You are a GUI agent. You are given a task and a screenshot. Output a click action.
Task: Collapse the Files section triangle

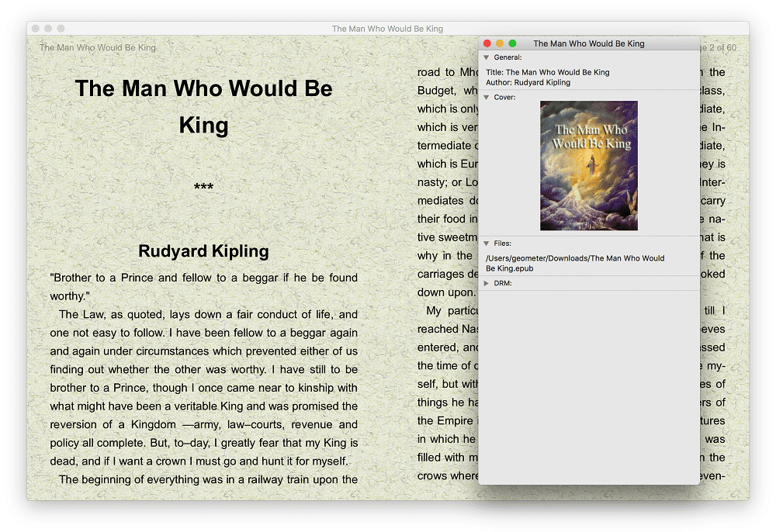coord(487,244)
